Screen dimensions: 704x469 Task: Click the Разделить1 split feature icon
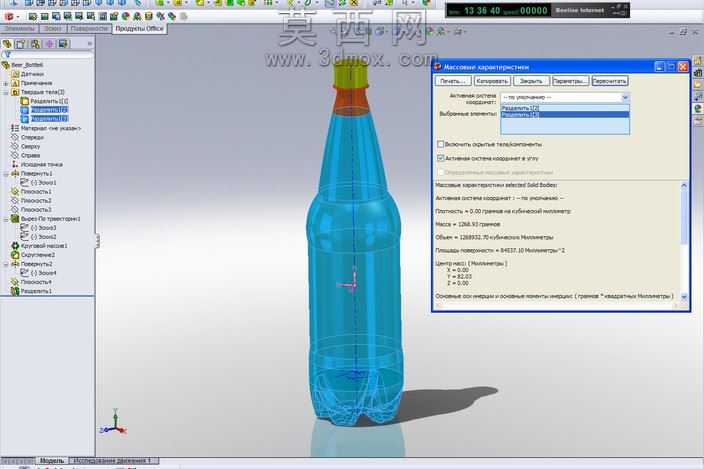[15, 291]
